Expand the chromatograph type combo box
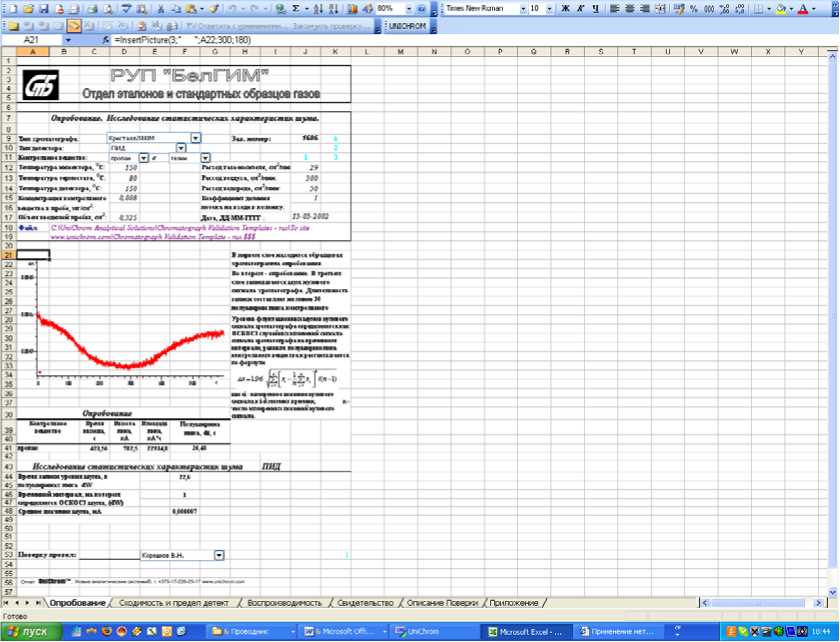 click(196, 138)
